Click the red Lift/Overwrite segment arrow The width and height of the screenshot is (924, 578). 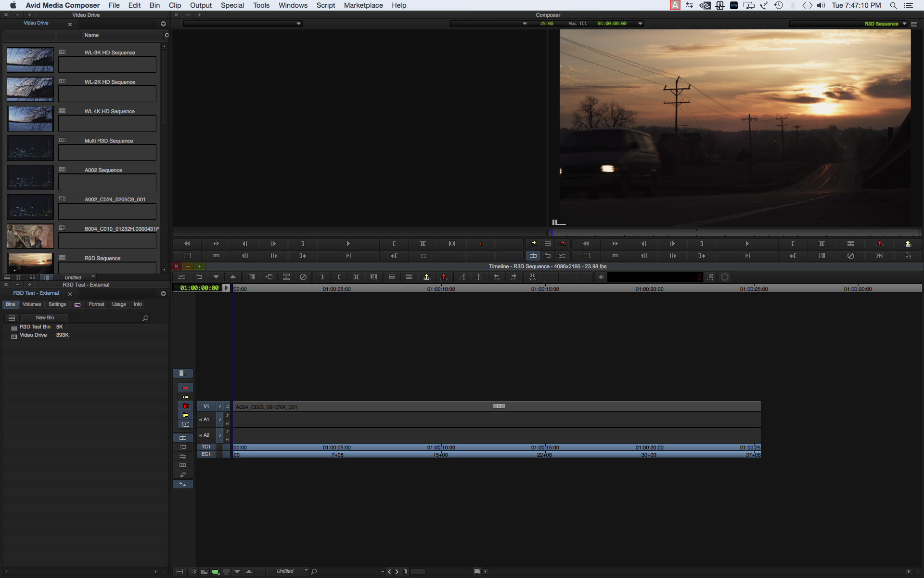click(185, 388)
